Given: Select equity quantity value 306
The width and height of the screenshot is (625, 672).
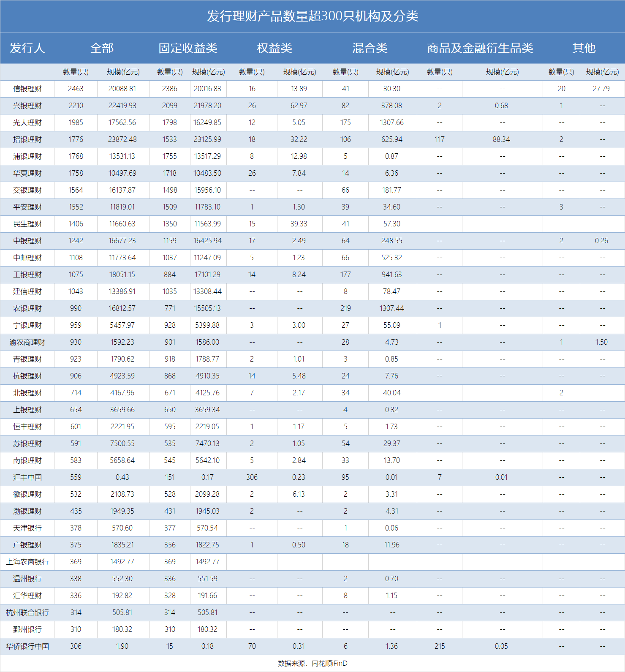Looking at the screenshot, I should coord(252,477).
